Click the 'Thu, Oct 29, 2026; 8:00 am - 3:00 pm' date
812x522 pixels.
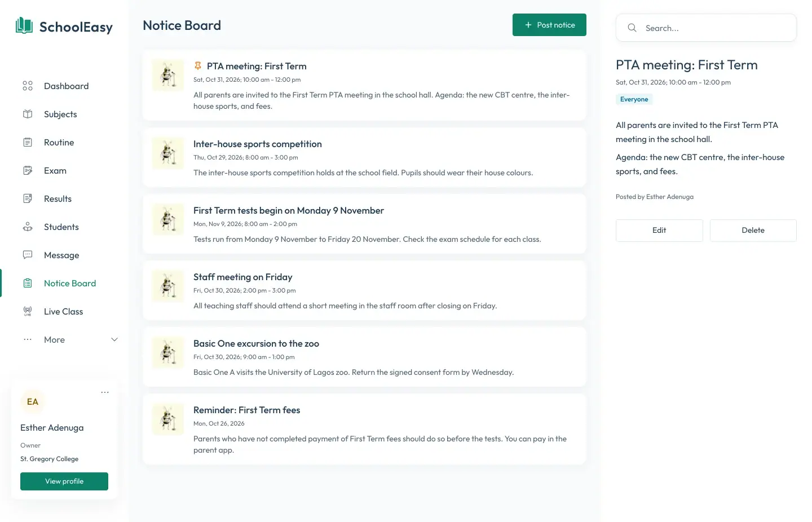coord(246,157)
